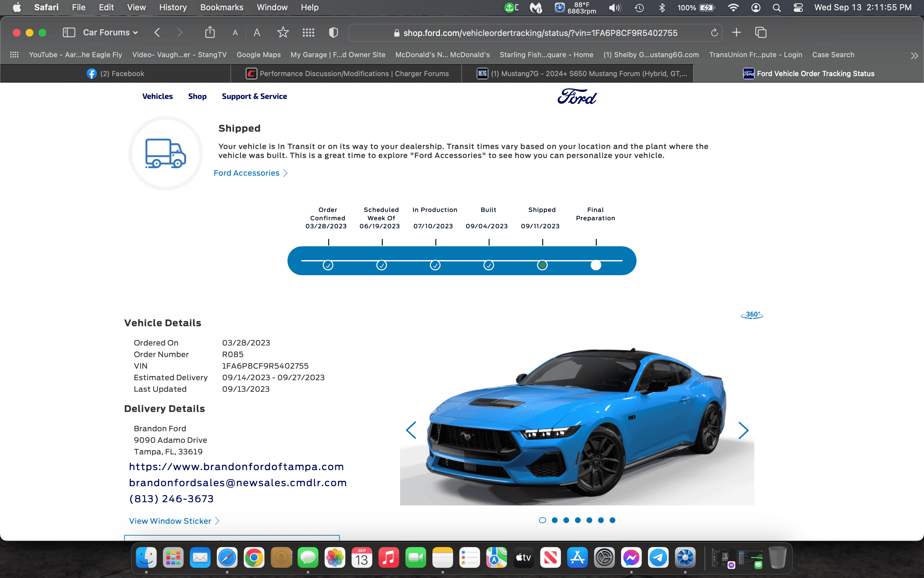The width and height of the screenshot is (924, 578).
Task: Open a new tab with plus icon
Action: 737,32
